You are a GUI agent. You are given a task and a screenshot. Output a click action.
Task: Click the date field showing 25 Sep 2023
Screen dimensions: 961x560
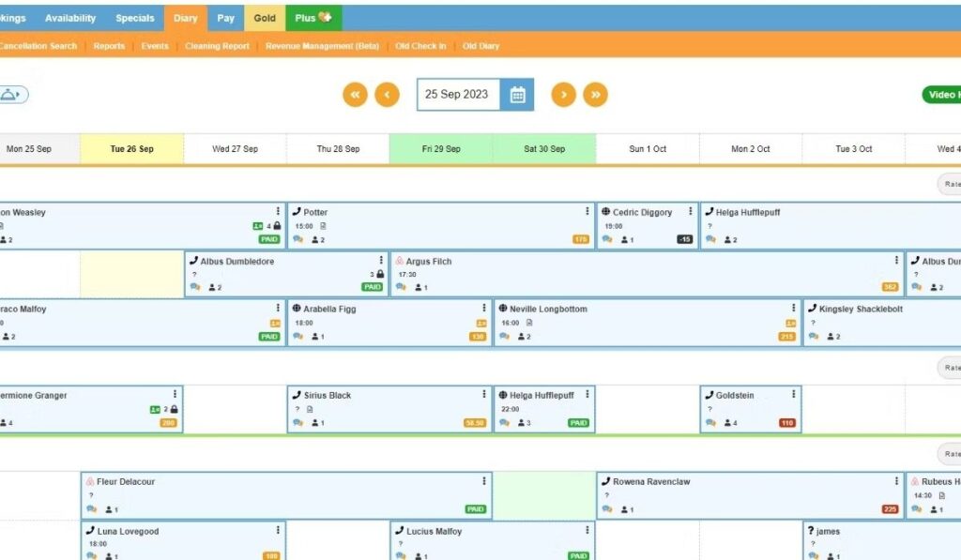[x=457, y=95]
